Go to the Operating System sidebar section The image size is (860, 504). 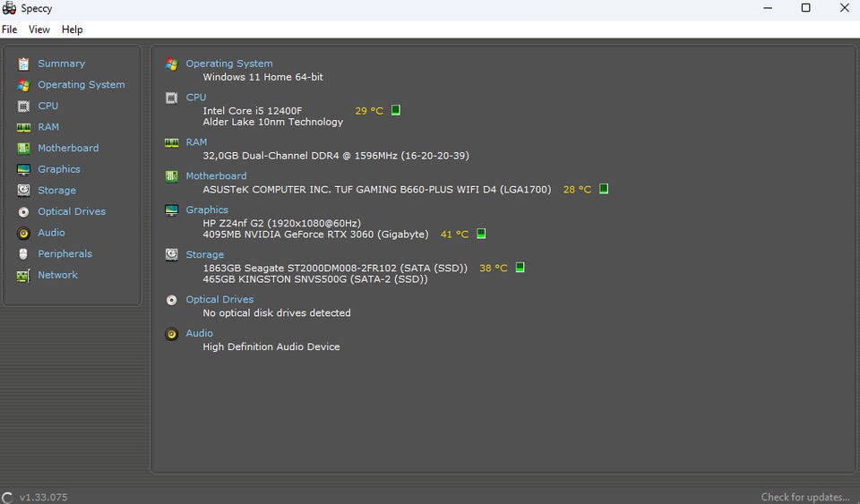coord(82,85)
